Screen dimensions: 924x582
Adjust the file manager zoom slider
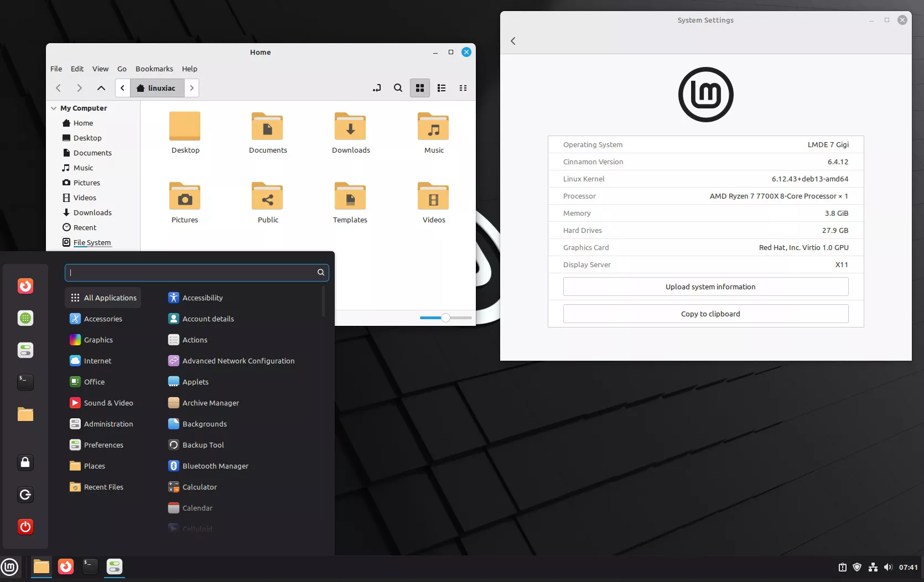445,318
